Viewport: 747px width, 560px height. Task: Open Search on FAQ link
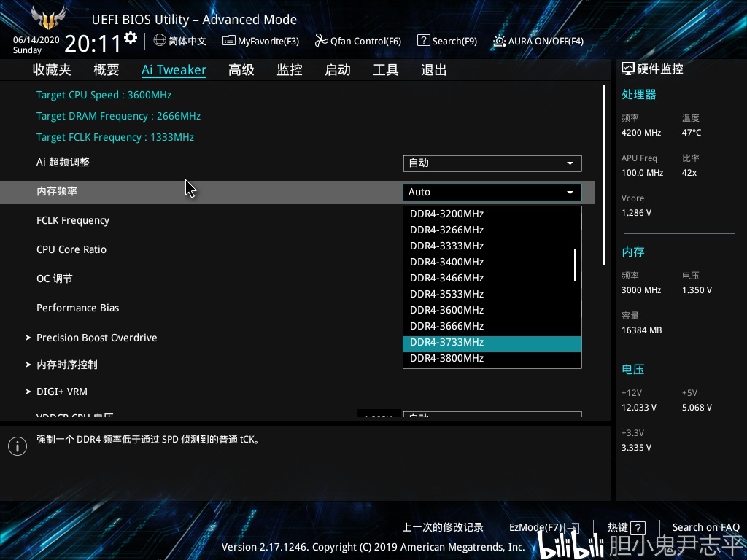(705, 527)
